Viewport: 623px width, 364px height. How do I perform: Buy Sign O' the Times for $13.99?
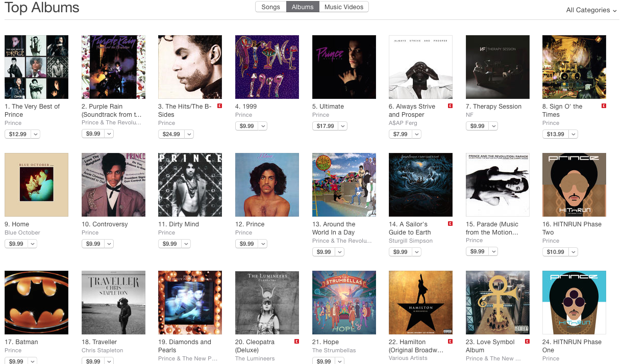click(x=555, y=134)
